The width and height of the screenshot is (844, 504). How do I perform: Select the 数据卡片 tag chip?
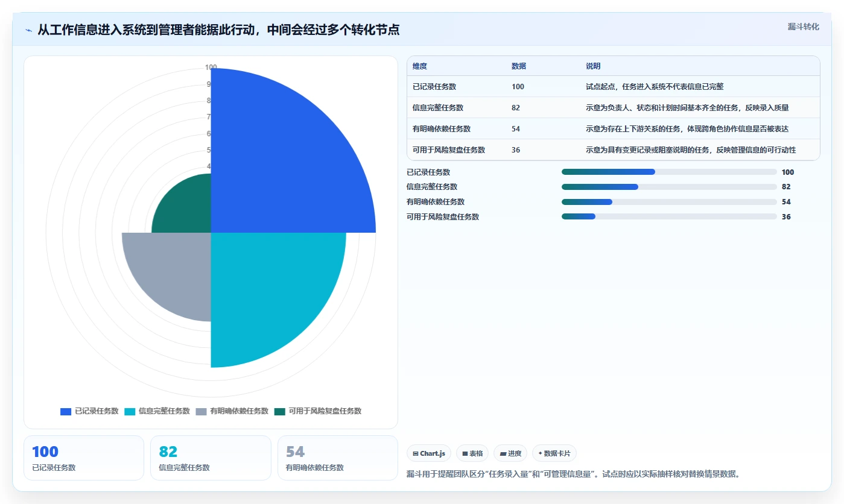pos(554,453)
